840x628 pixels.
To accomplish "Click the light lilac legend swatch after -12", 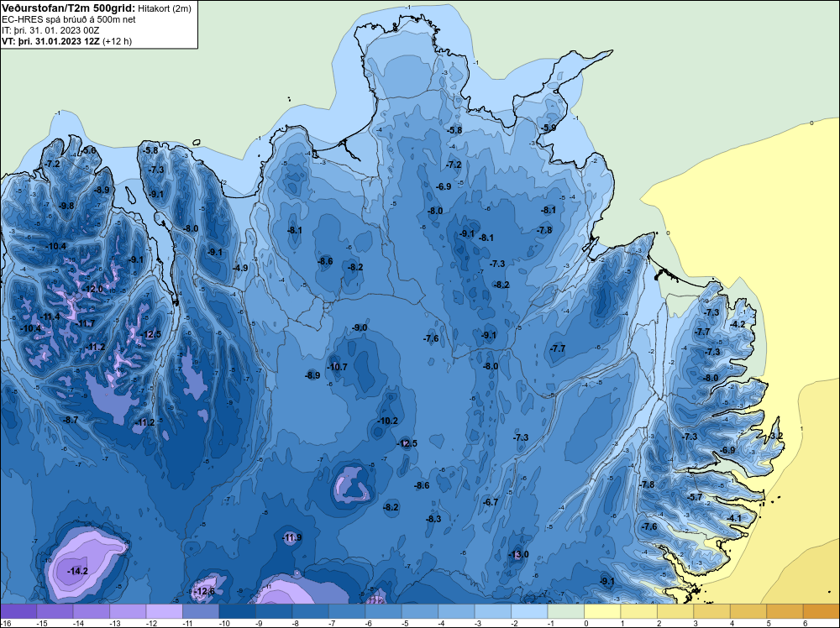I will click(164, 611).
